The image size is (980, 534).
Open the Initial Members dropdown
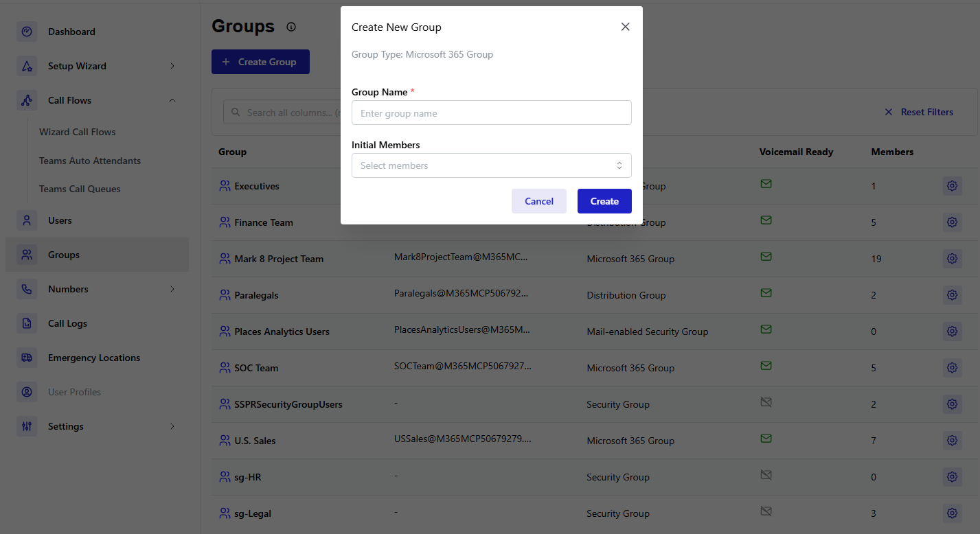point(491,165)
